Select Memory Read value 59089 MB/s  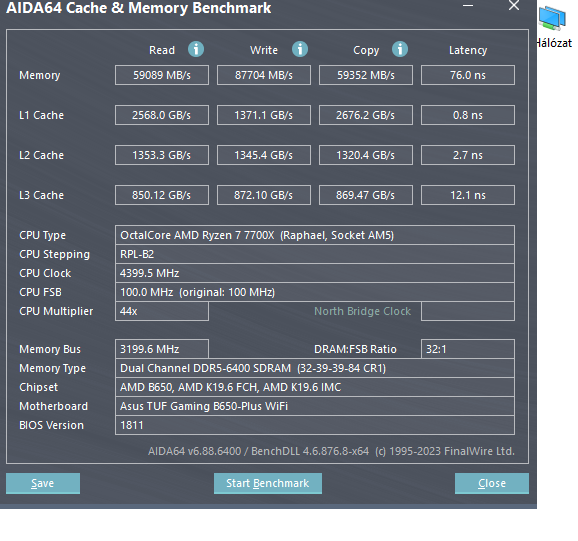tap(162, 75)
